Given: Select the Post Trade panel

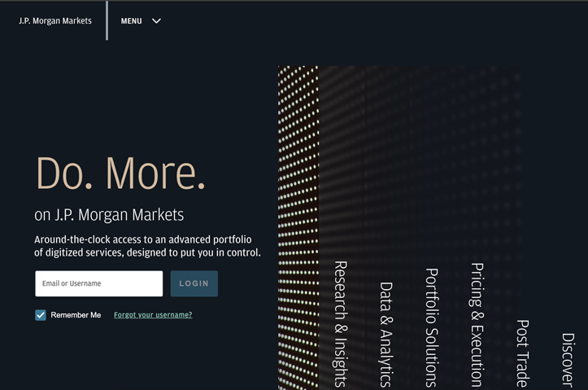Looking at the screenshot, I should pyautogui.click(x=522, y=353).
